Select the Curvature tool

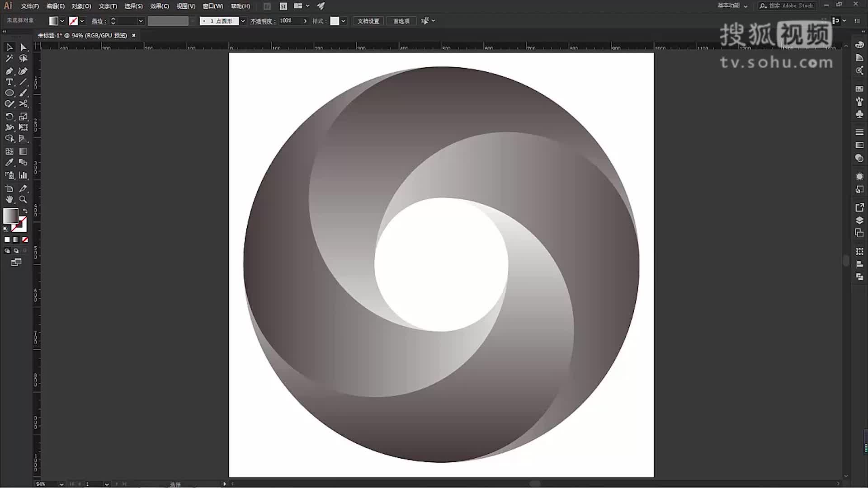24,71
